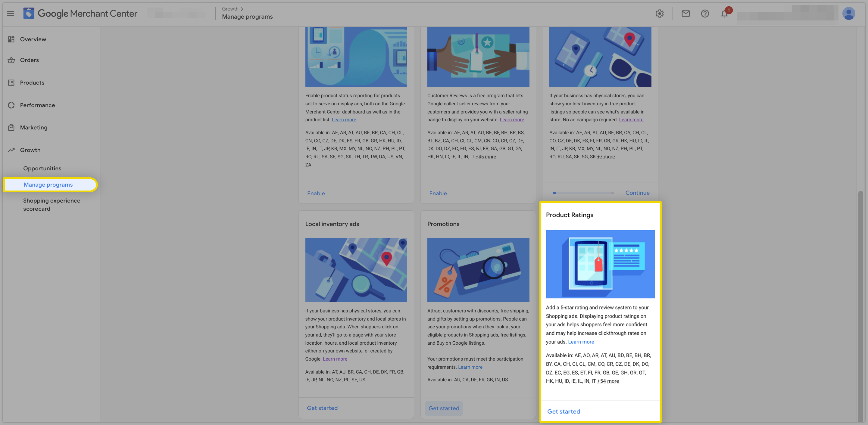Open the notifications bell icon
The width and height of the screenshot is (868, 425).
pos(724,14)
